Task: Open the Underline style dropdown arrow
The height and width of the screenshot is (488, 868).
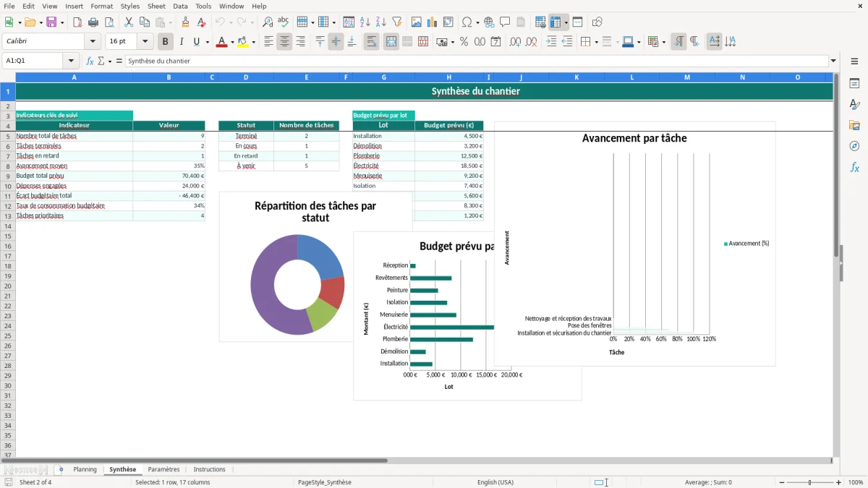Action: (x=207, y=42)
